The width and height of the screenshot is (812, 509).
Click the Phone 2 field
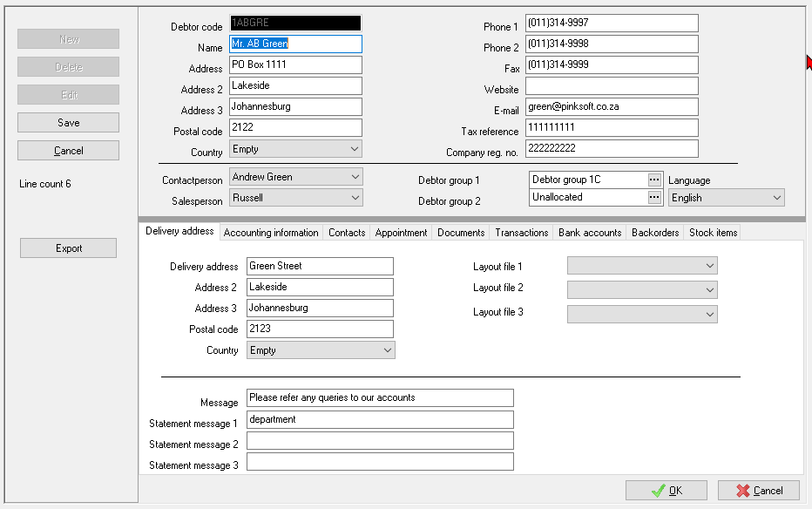point(612,44)
